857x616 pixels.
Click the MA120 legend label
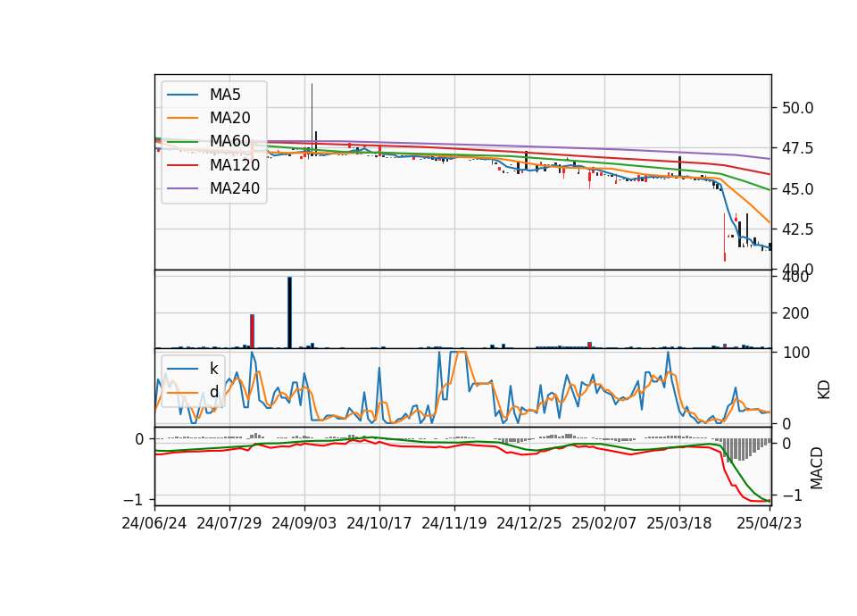coord(235,164)
